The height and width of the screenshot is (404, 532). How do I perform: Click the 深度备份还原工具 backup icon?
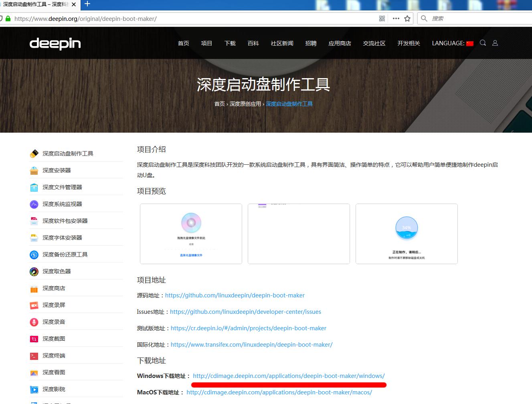point(34,254)
